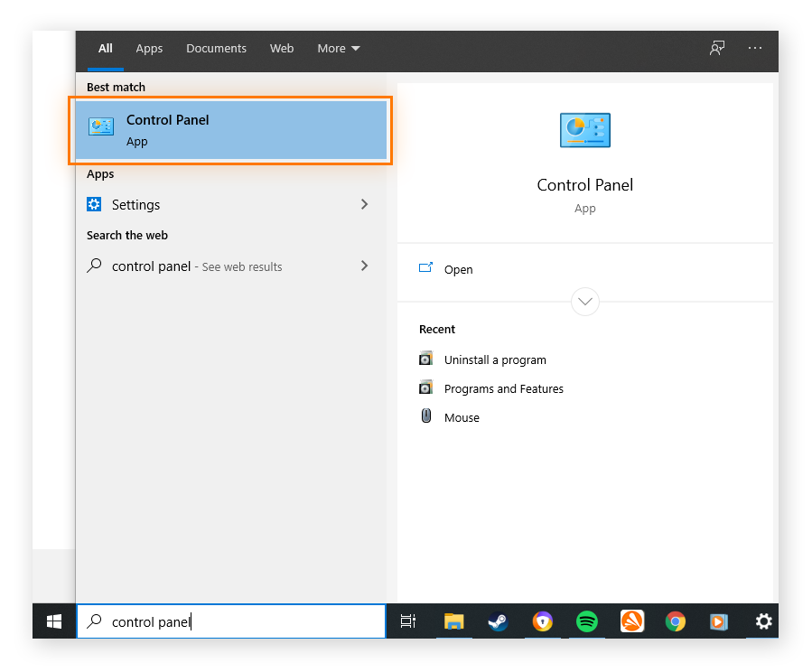The image size is (812, 672).
Task: Switch to the Apps search tab
Action: click(149, 48)
